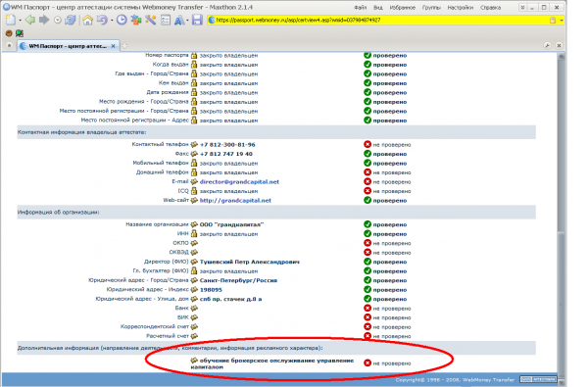Click the обучение брокерское обслуживание text

tap(271, 363)
